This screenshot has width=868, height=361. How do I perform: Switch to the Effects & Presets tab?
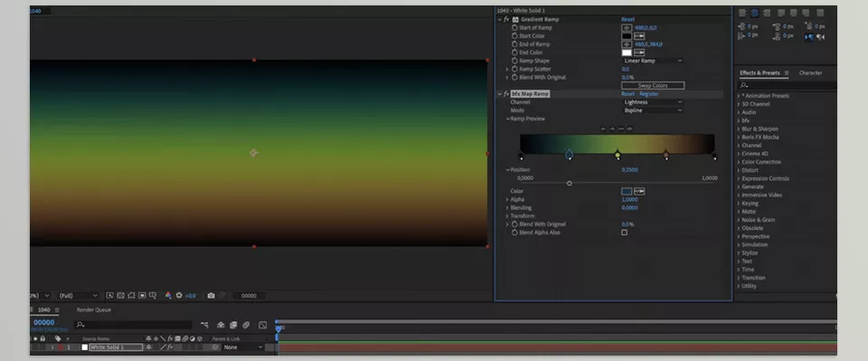759,73
